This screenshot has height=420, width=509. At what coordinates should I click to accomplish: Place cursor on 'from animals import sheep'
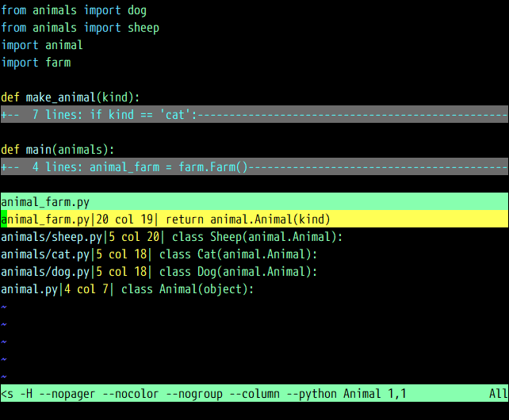point(80,28)
